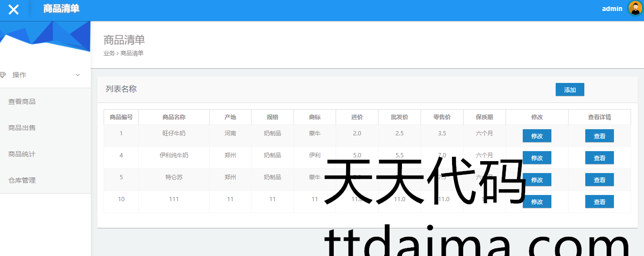Image resolution: width=644 pixels, height=256 pixels.
Task: Click 修改 for 旺仔牛奶 row
Action: (x=537, y=136)
